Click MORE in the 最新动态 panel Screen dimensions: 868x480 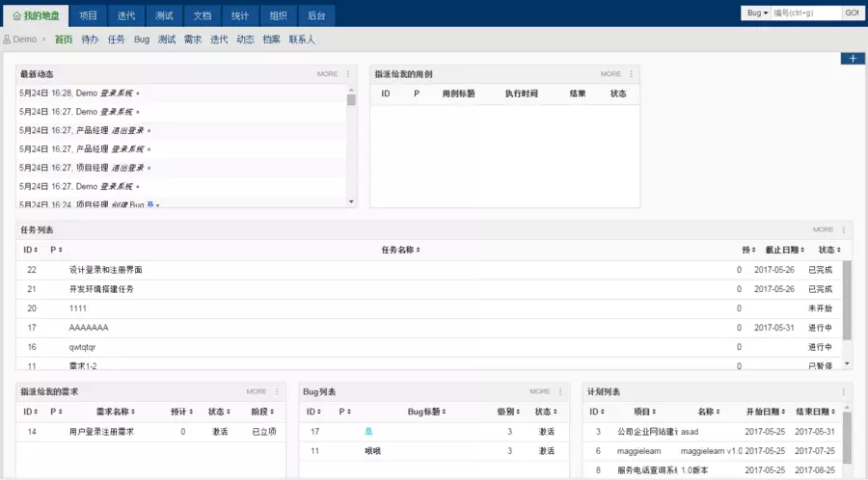coord(327,74)
